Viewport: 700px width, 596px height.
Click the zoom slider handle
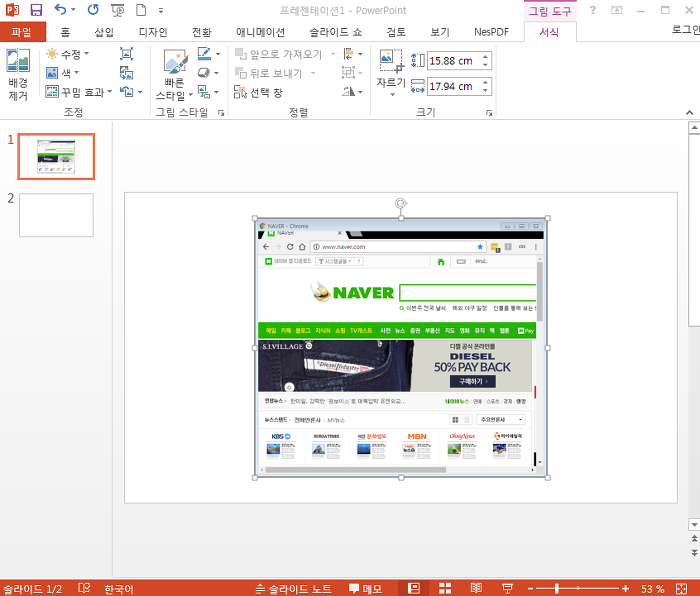[557, 589]
